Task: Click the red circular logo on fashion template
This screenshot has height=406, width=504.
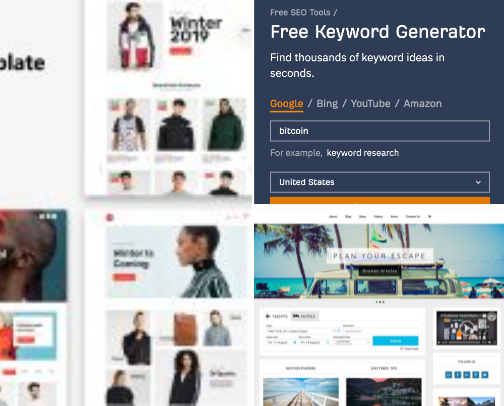Action: coord(110,218)
